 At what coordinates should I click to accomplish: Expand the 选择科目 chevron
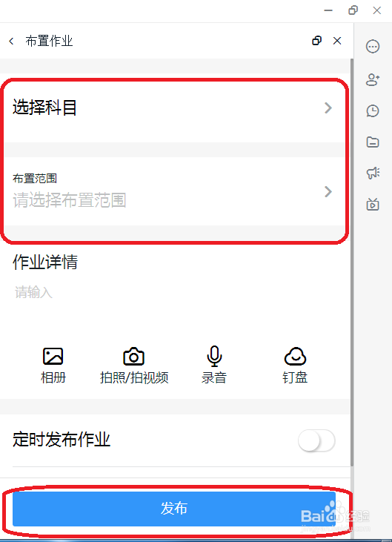tap(328, 108)
